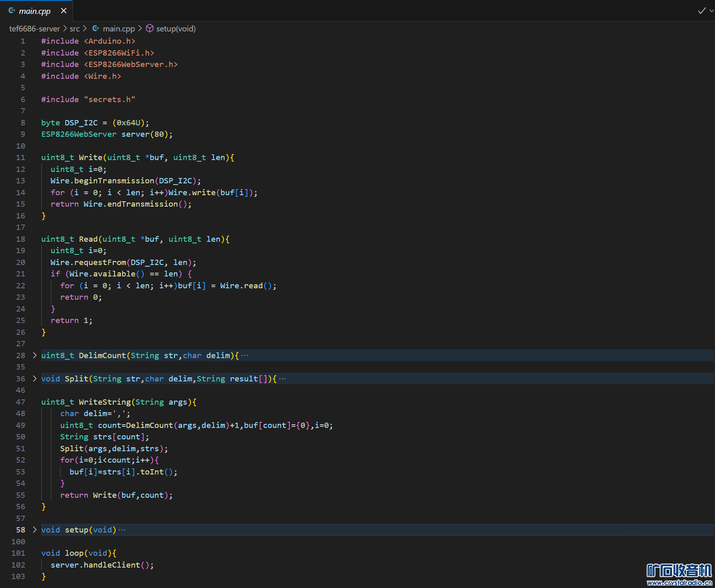This screenshot has width=715, height=588.
Task: Select the main.cpp editor tab
Action: coord(36,11)
